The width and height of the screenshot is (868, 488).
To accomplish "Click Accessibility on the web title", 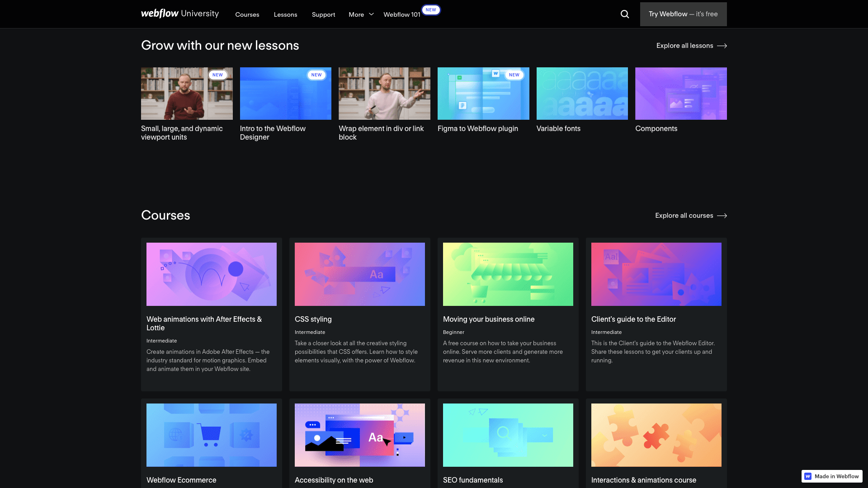I will coord(334,480).
